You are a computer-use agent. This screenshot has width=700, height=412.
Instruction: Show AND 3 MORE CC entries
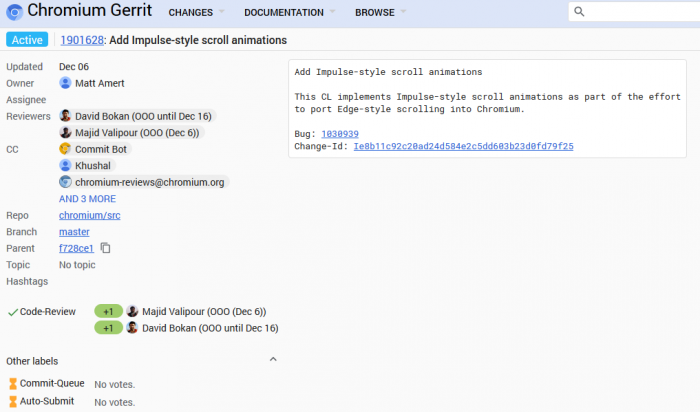click(87, 199)
